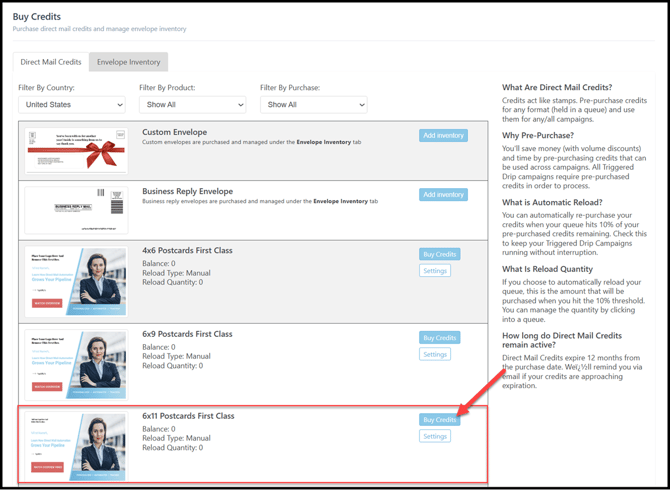
Task: Select the Business Reply Envelope thumbnail
Action: coord(76,210)
